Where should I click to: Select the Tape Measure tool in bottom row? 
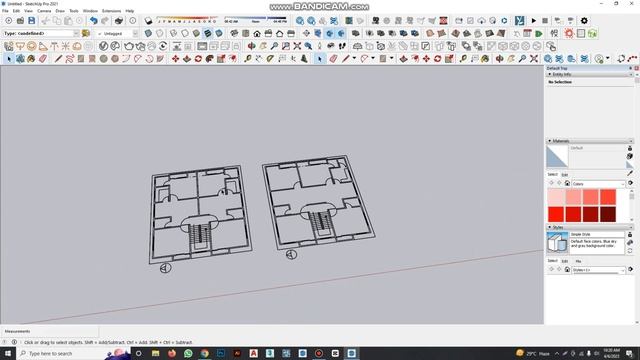247,59
